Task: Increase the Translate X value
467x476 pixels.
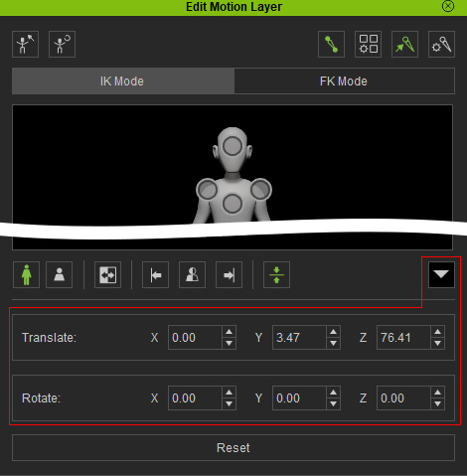Action: click(229, 332)
